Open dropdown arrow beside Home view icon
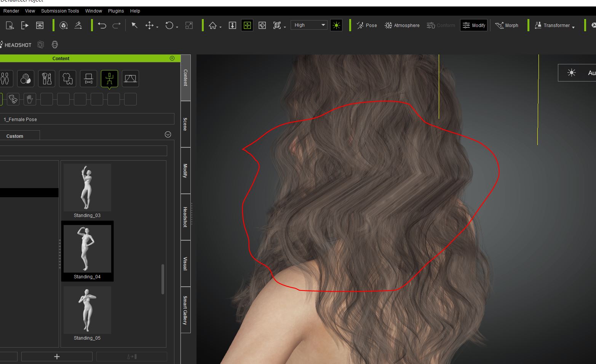The height and width of the screenshot is (364, 596). tap(221, 27)
